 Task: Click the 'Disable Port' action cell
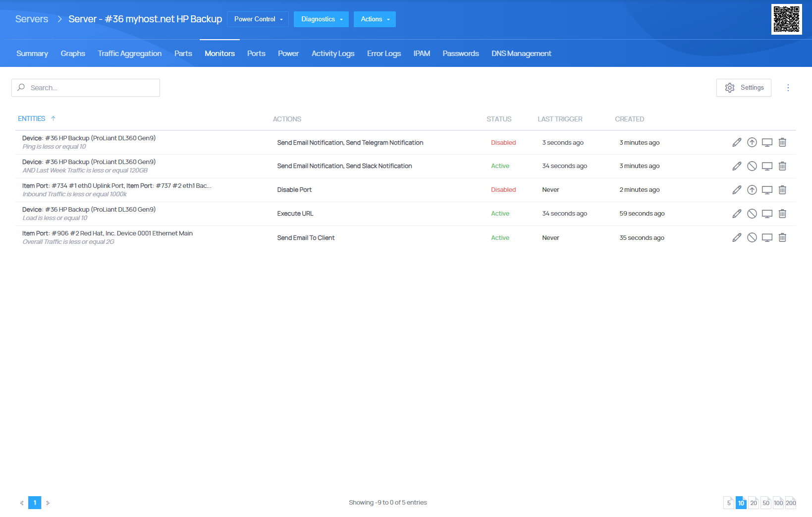(x=294, y=190)
